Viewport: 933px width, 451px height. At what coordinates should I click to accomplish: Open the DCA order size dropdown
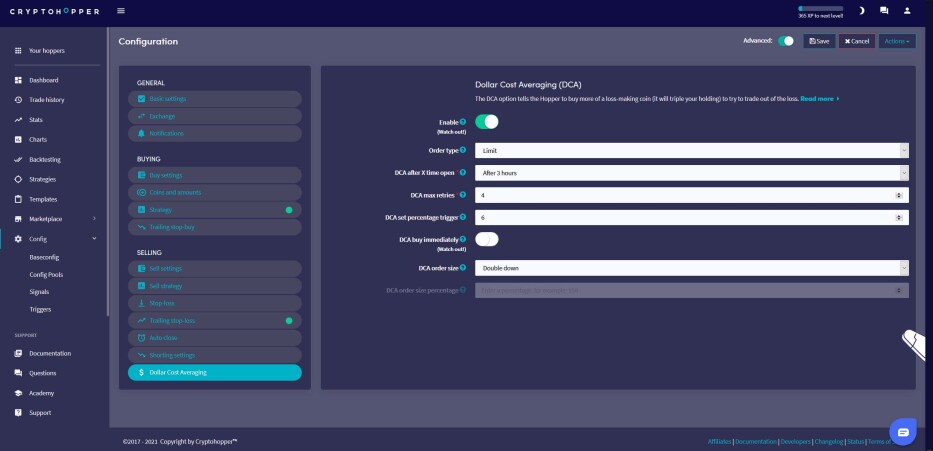(x=691, y=268)
